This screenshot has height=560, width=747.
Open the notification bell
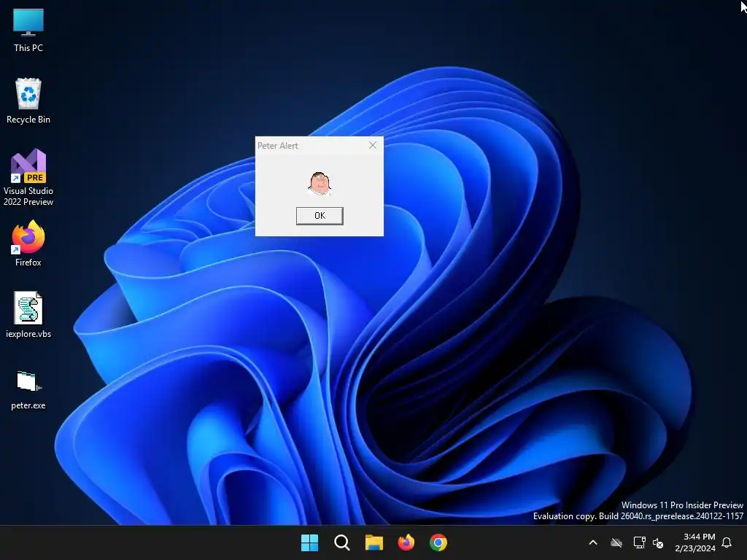click(727, 542)
